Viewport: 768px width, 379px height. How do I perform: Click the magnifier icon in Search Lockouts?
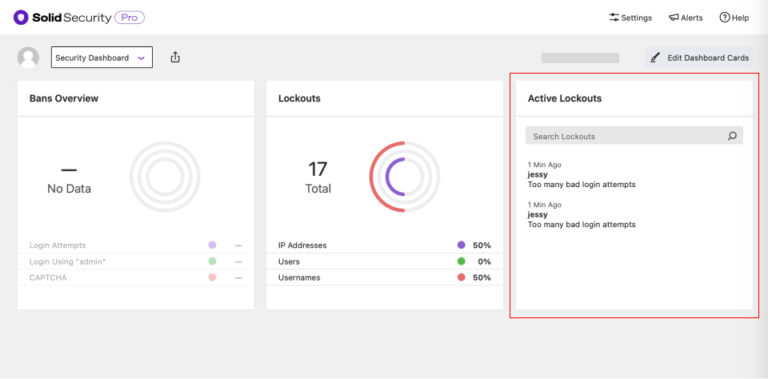coord(732,136)
